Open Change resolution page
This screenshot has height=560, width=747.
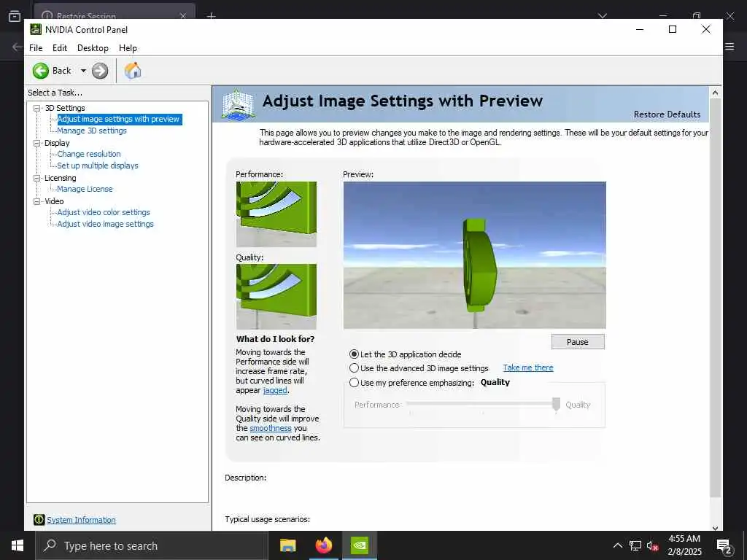click(x=88, y=154)
